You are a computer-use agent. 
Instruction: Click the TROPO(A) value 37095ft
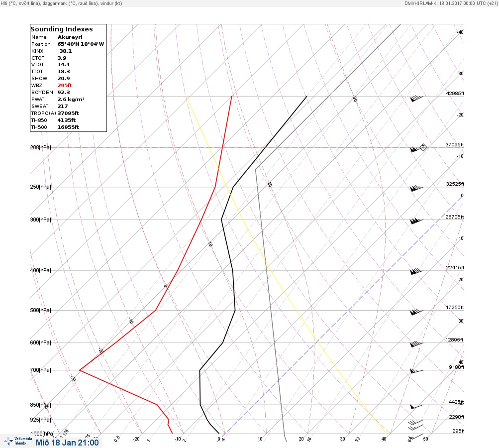[x=69, y=113]
